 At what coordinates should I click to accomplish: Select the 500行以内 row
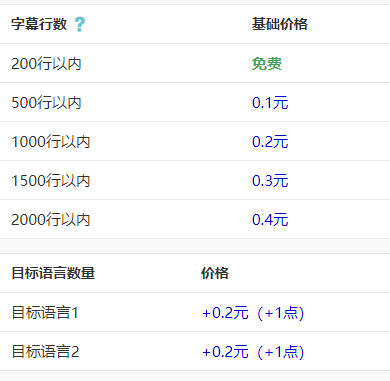[x=195, y=102]
